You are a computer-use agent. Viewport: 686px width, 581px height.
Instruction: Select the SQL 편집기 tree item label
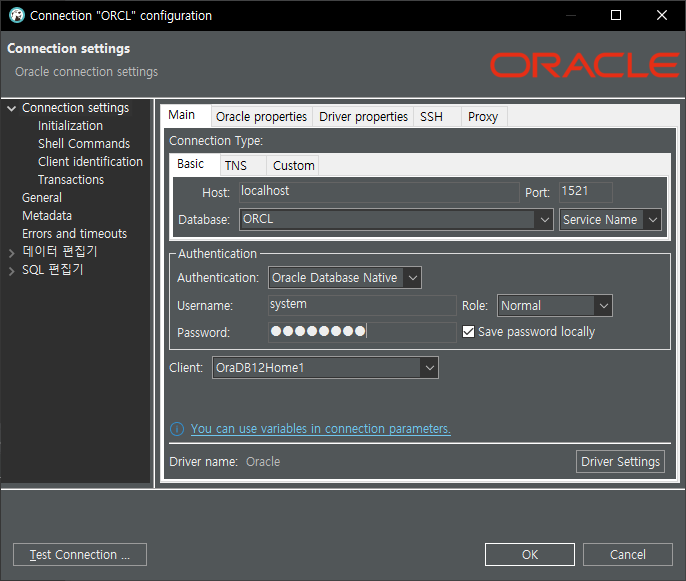tap(52, 270)
